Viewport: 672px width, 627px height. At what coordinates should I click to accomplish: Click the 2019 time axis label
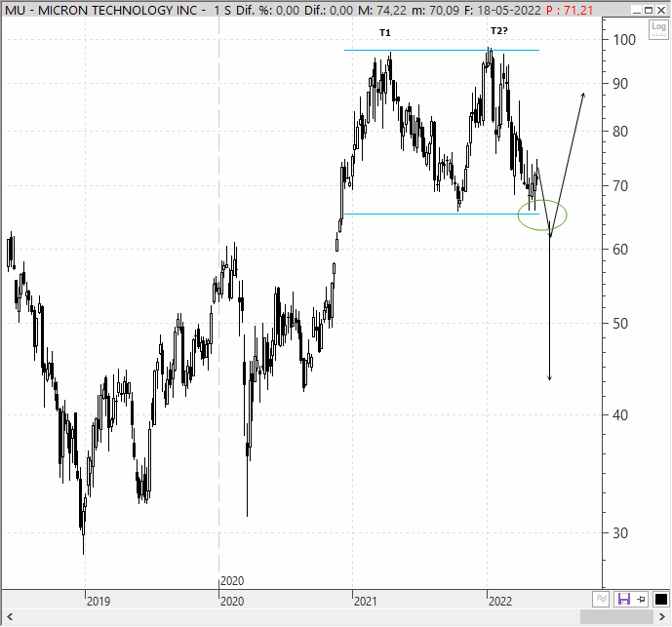(x=99, y=602)
